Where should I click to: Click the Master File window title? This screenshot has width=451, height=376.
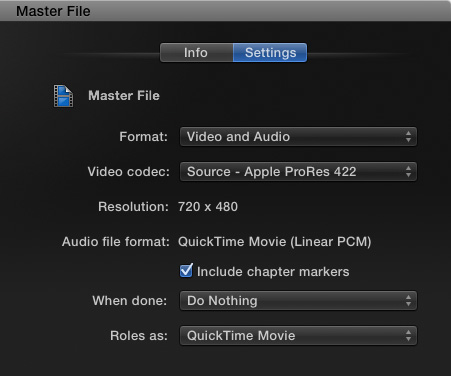53,11
